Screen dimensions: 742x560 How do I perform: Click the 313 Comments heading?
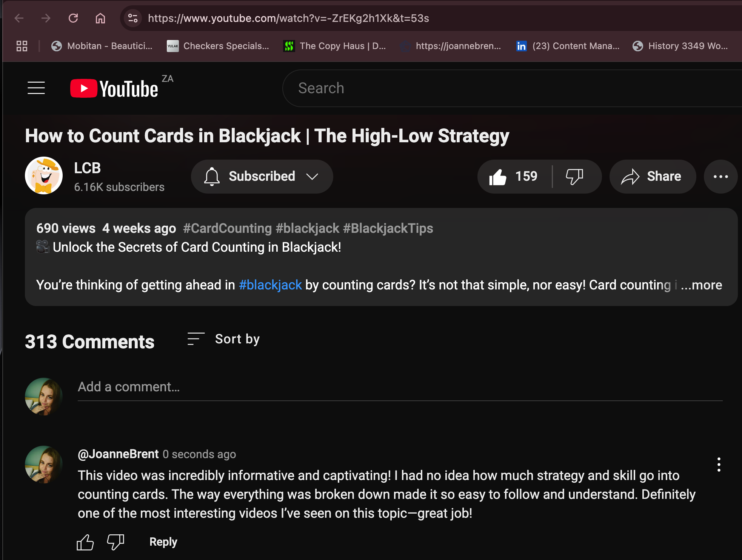pyautogui.click(x=90, y=342)
